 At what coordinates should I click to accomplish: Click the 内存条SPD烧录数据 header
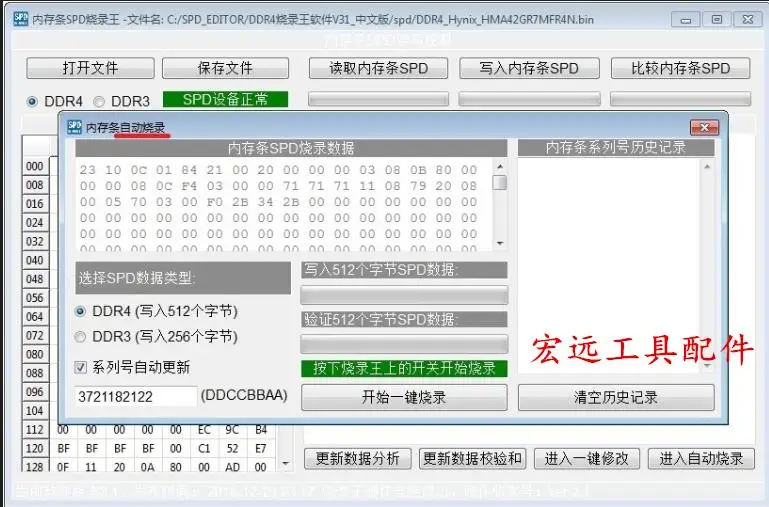pyautogui.click(x=291, y=148)
